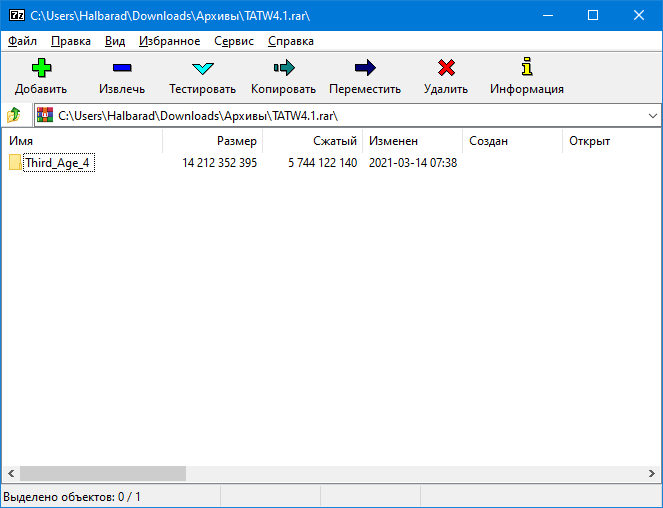663x508 pixels.
Task: Open the Справка menu
Action: click(291, 41)
